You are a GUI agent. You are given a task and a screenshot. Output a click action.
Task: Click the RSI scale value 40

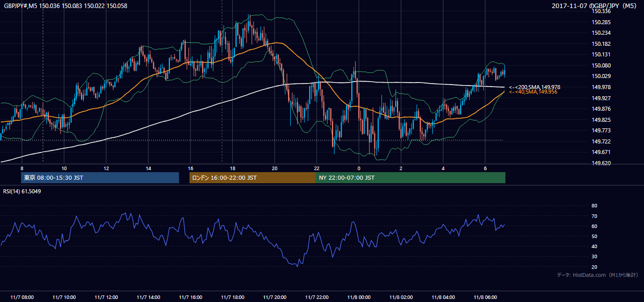tap(594, 246)
